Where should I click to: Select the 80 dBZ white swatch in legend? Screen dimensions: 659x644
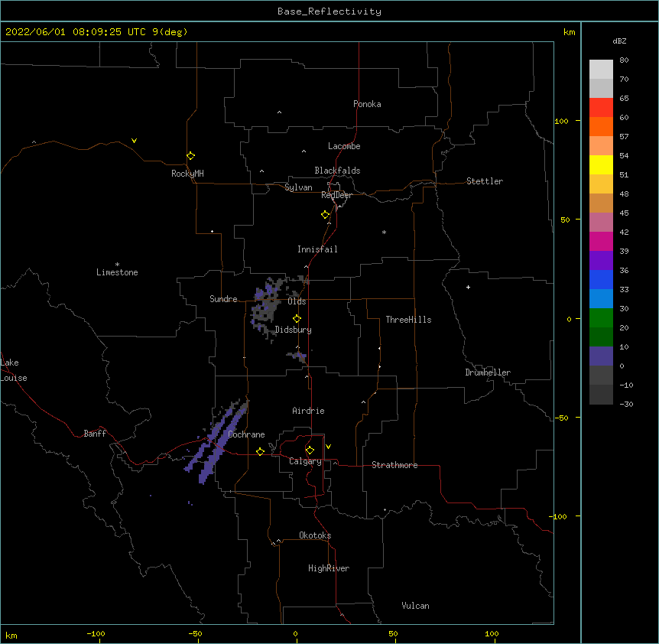point(601,70)
